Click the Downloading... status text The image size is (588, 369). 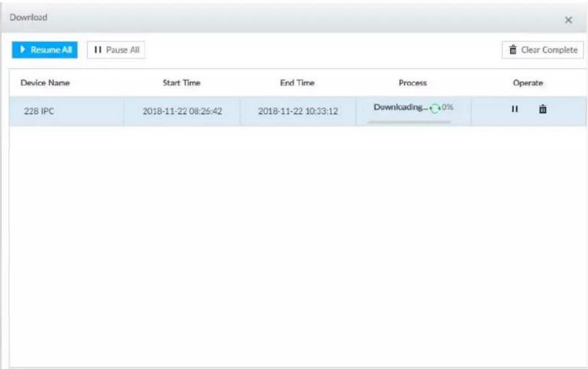coord(400,107)
